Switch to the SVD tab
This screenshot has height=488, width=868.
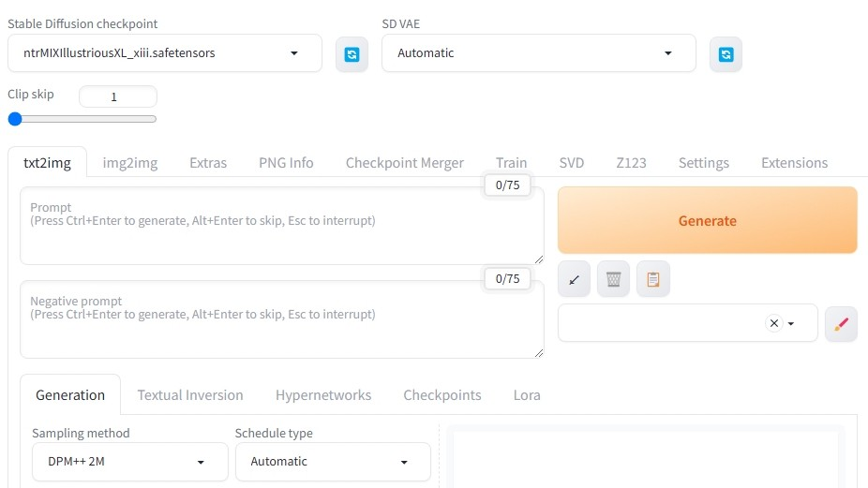572,163
